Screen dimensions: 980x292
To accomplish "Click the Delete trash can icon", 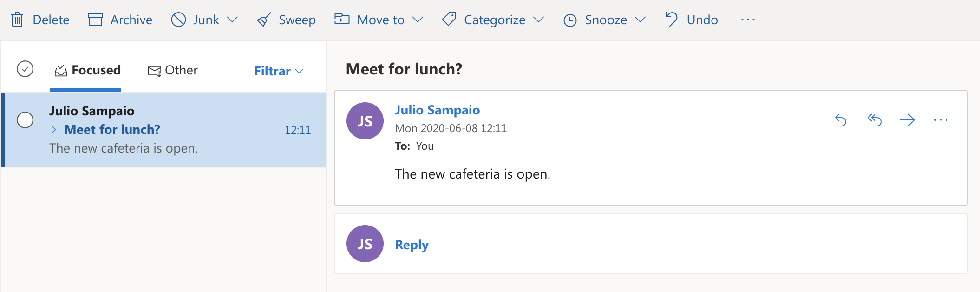I will [17, 20].
